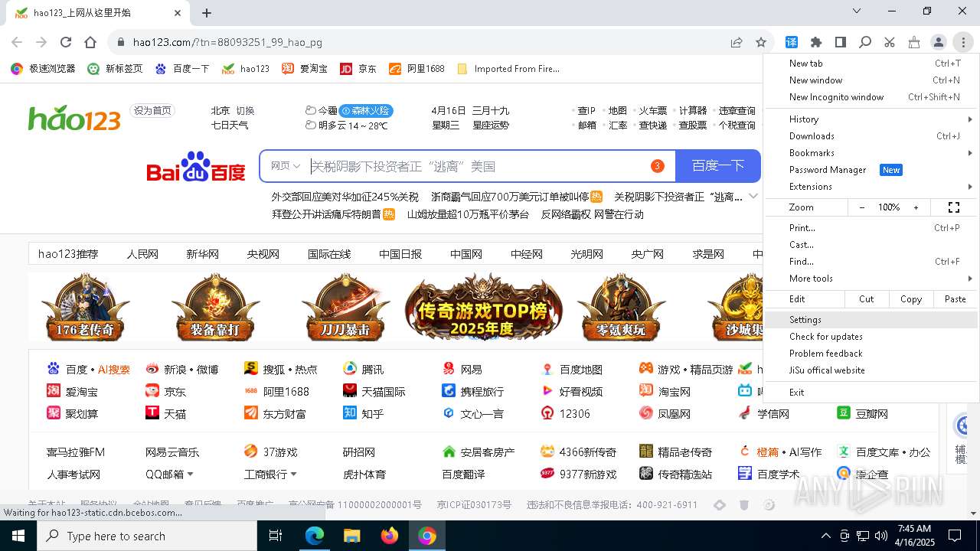Click the 百度一下 search button

(x=718, y=166)
